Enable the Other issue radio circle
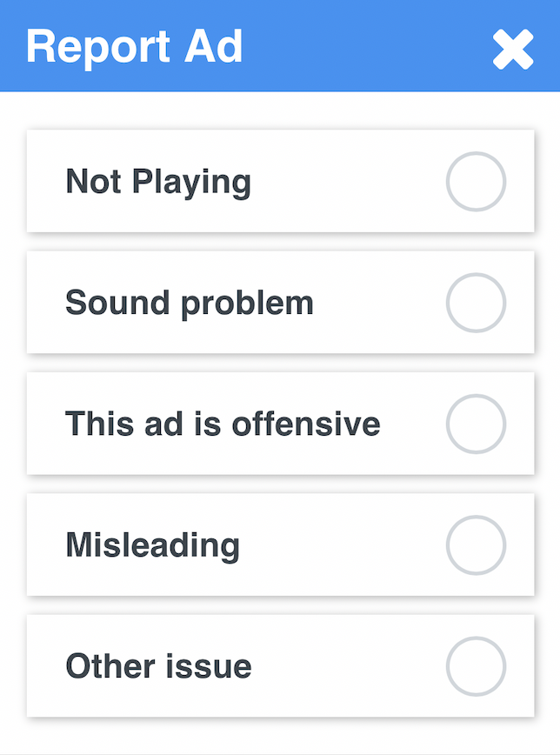 476,666
